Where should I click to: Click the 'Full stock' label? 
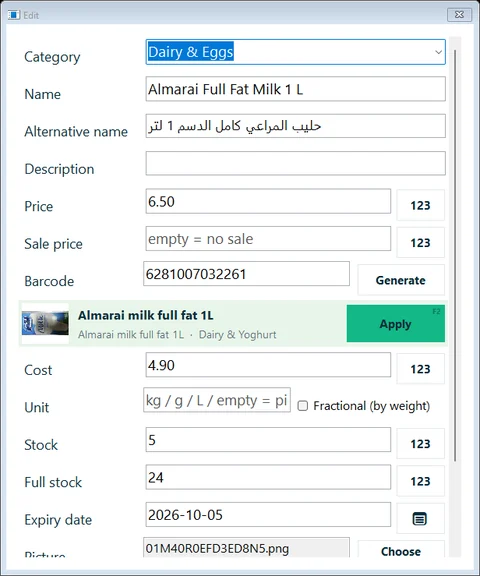pos(53,482)
